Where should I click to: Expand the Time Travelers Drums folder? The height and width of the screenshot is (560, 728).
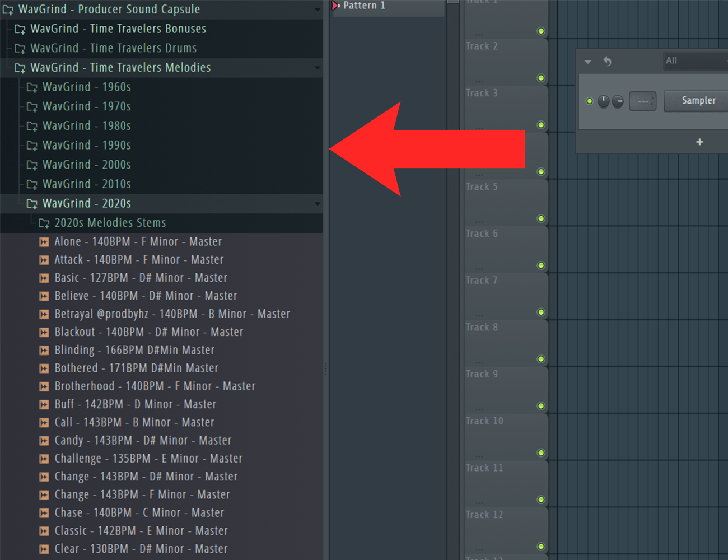click(x=161, y=49)
